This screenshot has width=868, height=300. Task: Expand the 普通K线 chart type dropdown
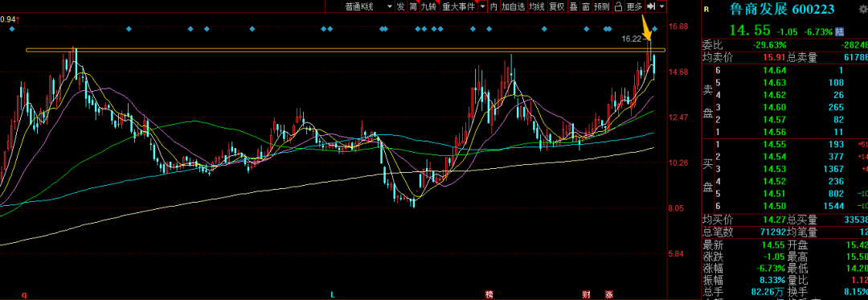coord(390,6)
